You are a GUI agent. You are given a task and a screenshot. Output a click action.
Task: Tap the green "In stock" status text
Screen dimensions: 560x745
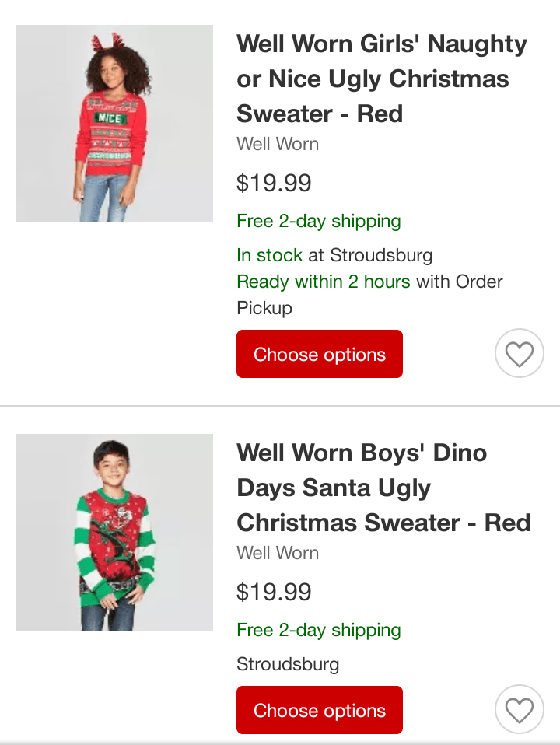click(x=269, y=255)
